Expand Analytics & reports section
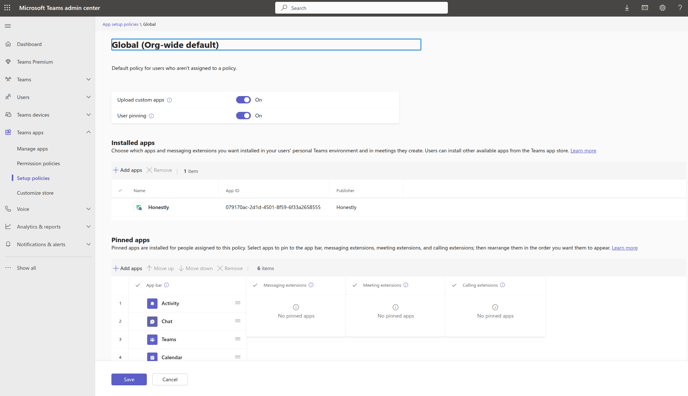 [x=88, y=226]
